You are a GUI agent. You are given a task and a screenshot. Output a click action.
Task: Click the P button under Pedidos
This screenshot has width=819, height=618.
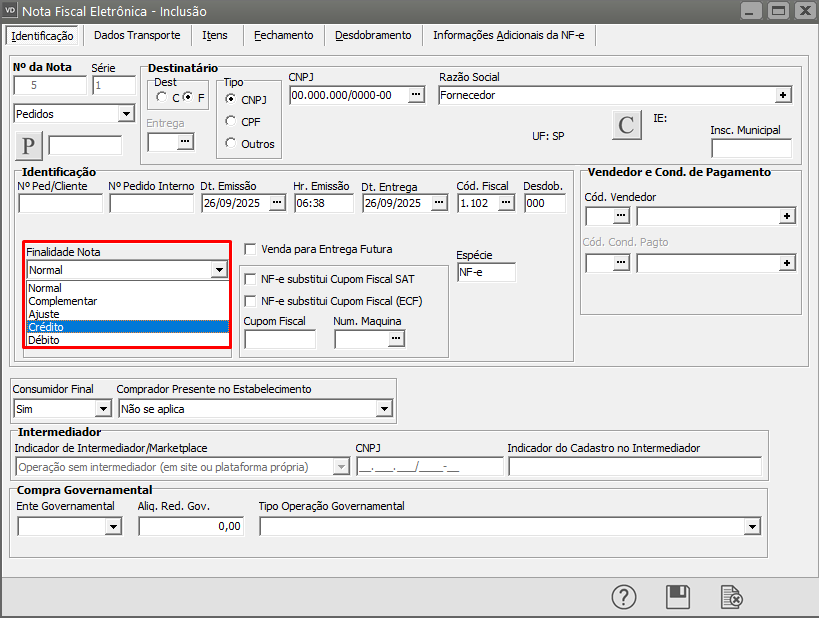click(x=28, y=146)
